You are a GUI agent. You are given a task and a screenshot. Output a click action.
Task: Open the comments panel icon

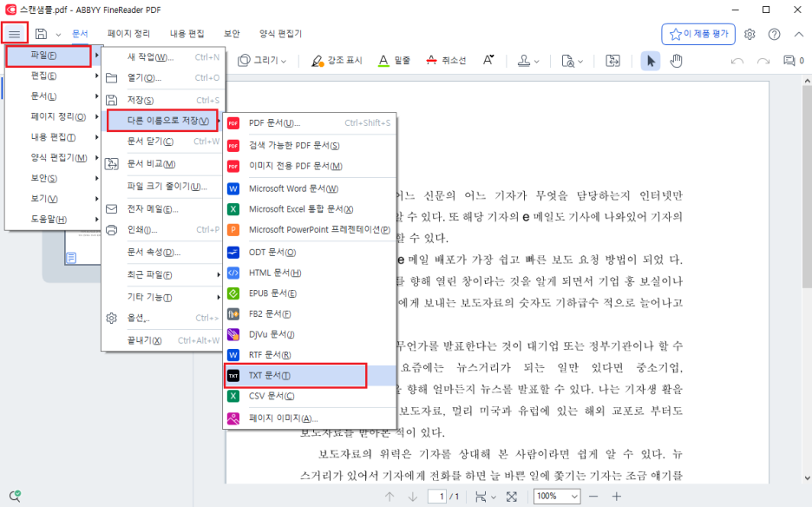pyautogui.click(x=789, y=61)
